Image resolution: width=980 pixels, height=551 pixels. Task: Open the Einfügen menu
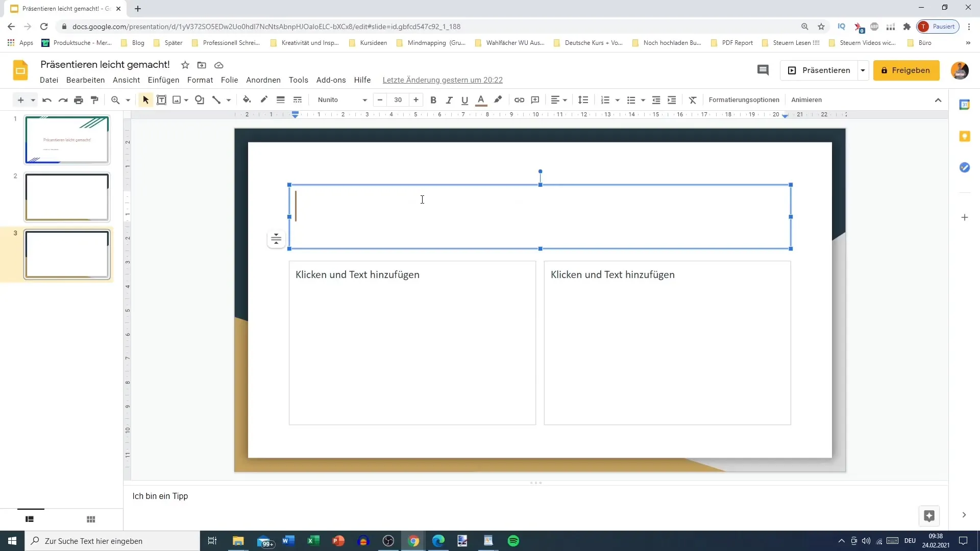(163, 80)
